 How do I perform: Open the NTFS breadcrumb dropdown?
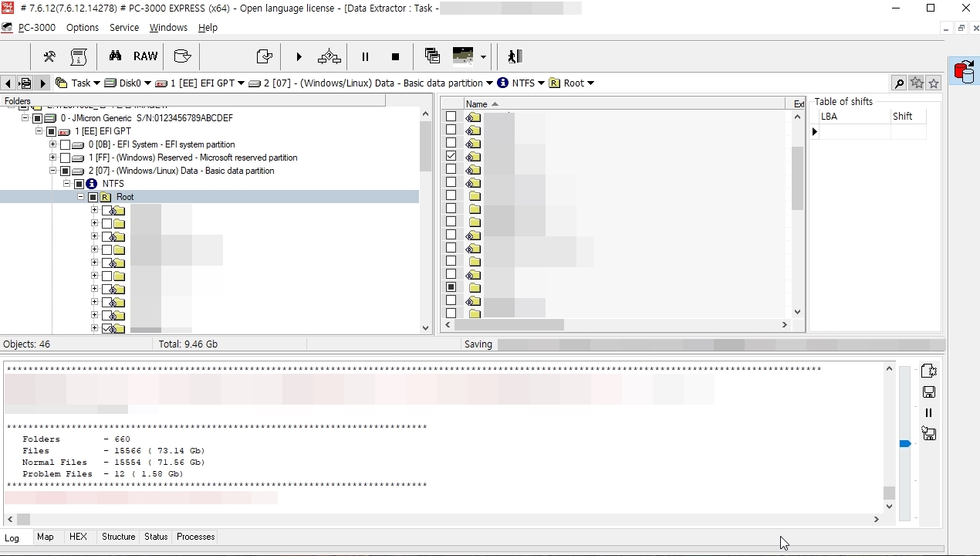(541, 83)
